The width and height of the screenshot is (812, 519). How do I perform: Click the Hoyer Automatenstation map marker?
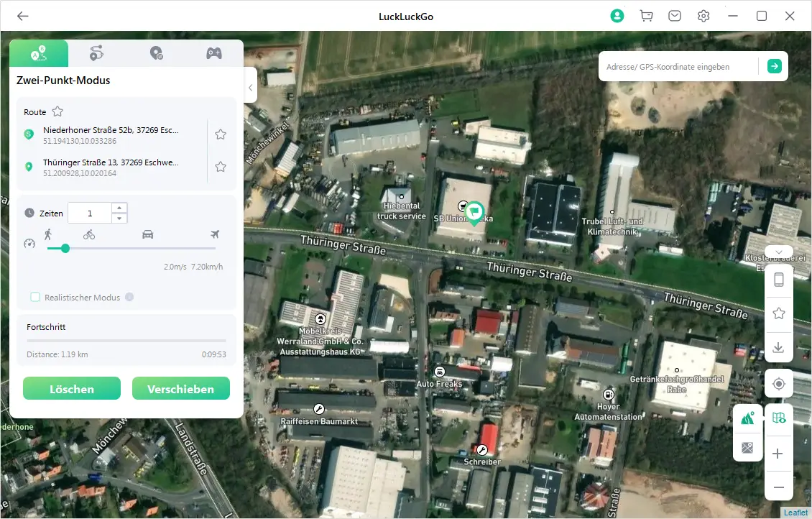coord(609,395)
